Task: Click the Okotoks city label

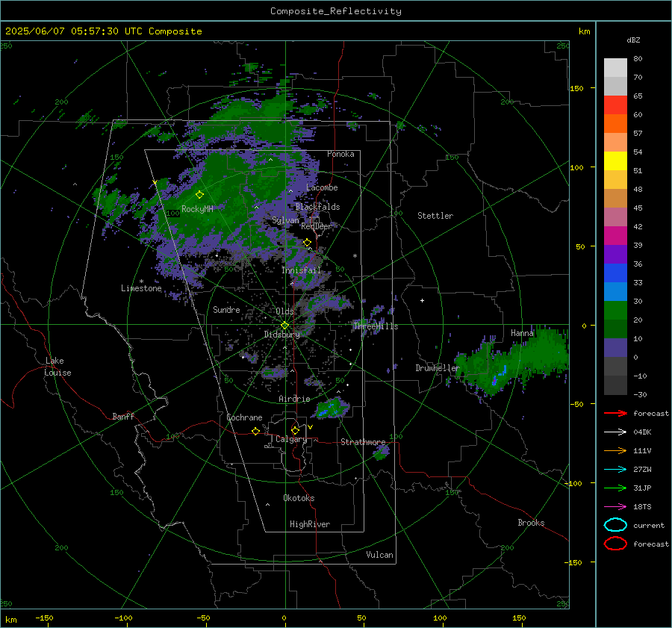Action: [299, 498]
